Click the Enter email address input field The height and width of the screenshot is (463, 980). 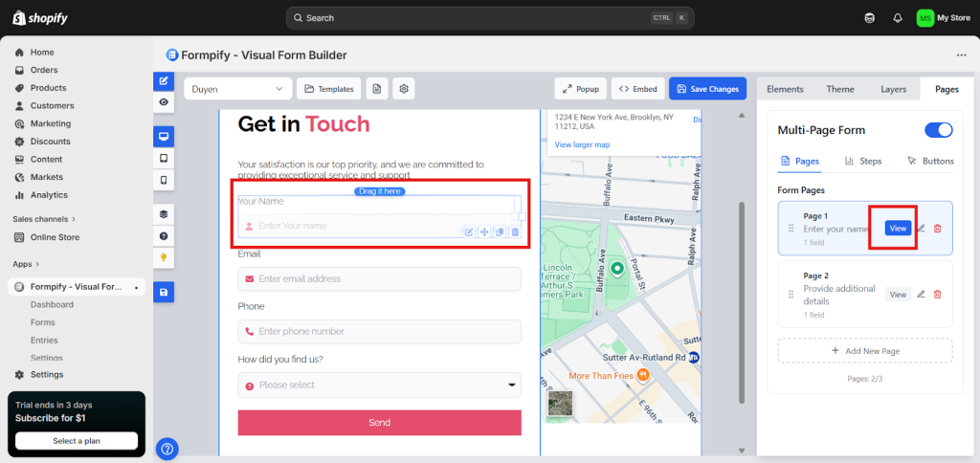379,279
